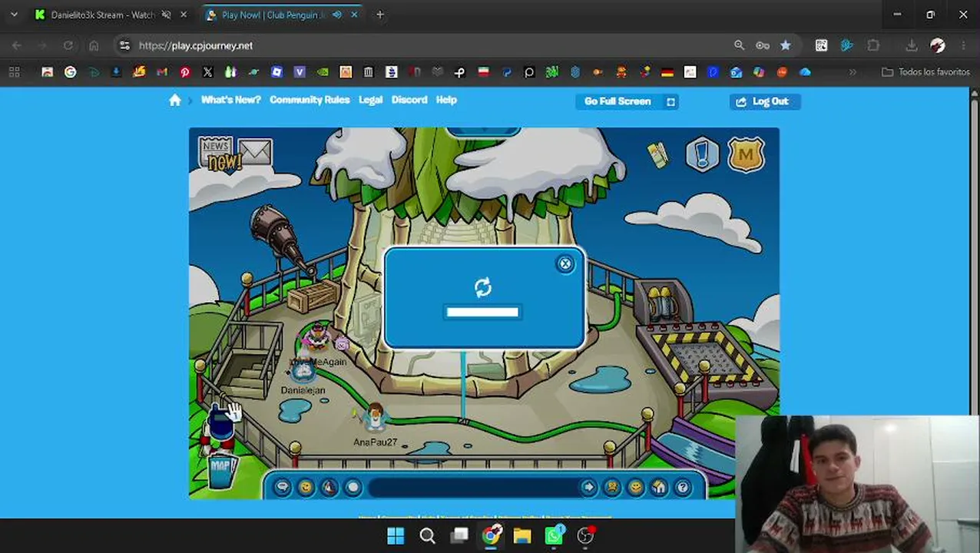Open the Legal page link
Viewport: 980px width, 553px height.
click(370, 100)
